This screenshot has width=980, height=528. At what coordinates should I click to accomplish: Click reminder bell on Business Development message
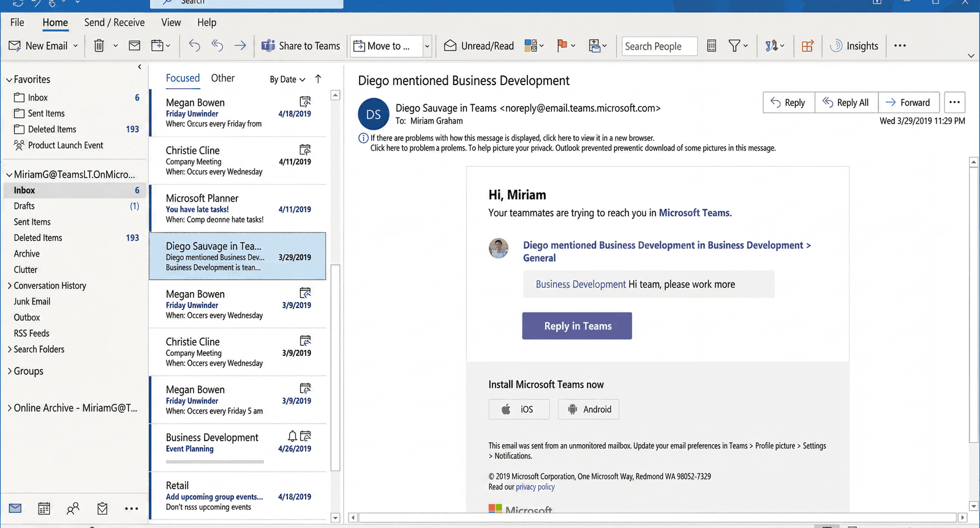tap(293, 436)
